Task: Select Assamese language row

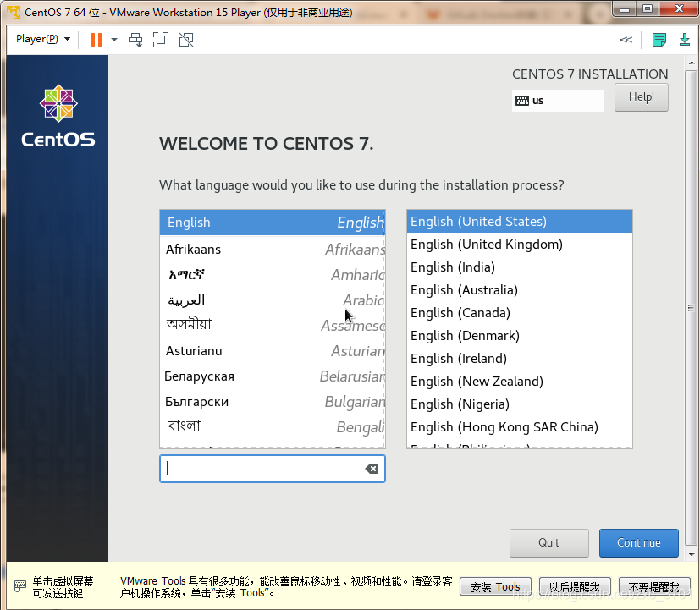Action: (273, 325)
